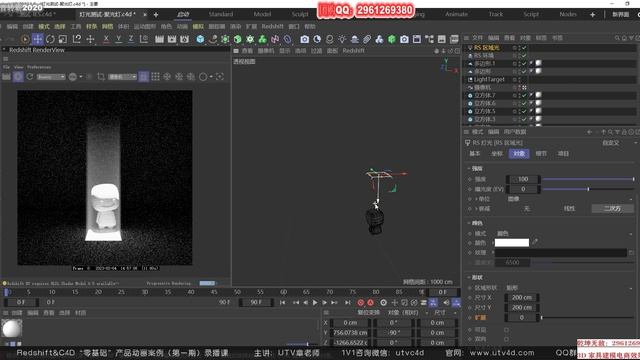The width and height of the screenshot is (640, 360).
Task: Open camera dropdown in RenderView toolbar
Action: coord(122,77)
